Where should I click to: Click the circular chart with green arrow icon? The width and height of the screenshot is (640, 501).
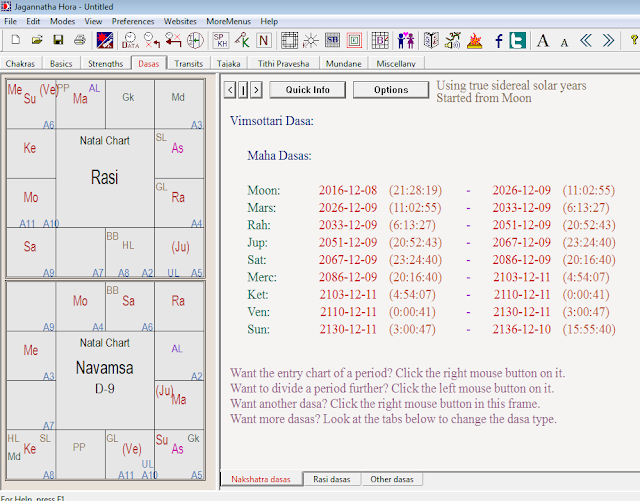point(195,40)
